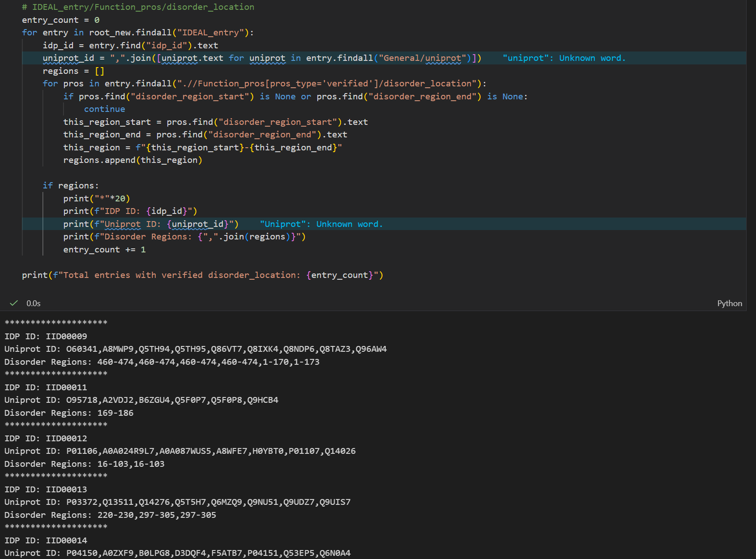Image resolution: width=756 pixels, height=559 pixels.
Task: Click output Uniprot ID line starting O60341
Action: (x=196, y=349)
